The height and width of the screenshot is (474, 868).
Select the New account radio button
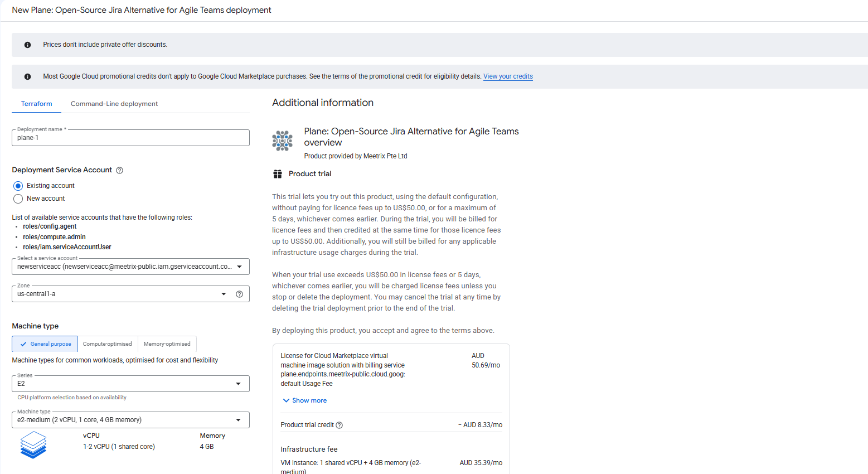pos(18,199)
